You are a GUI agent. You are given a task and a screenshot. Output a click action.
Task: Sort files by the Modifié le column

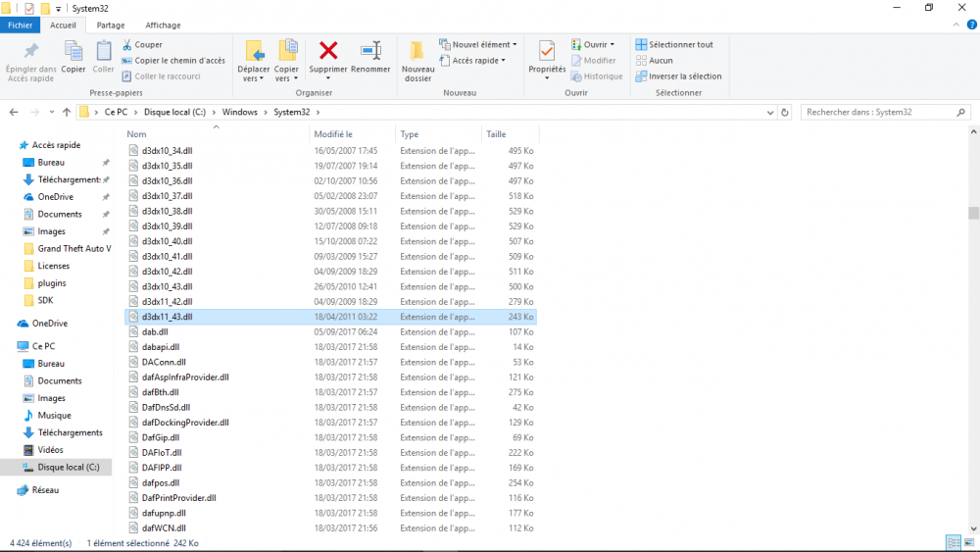[x=333, y=134]
